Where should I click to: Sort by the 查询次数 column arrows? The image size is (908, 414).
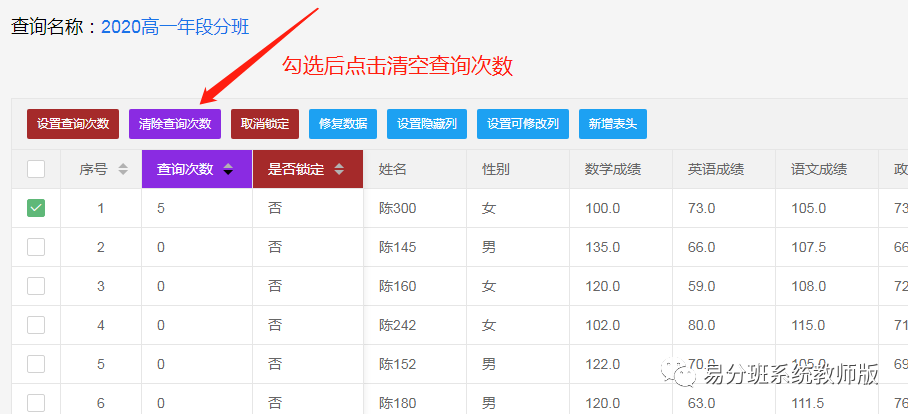pos(228,170)
